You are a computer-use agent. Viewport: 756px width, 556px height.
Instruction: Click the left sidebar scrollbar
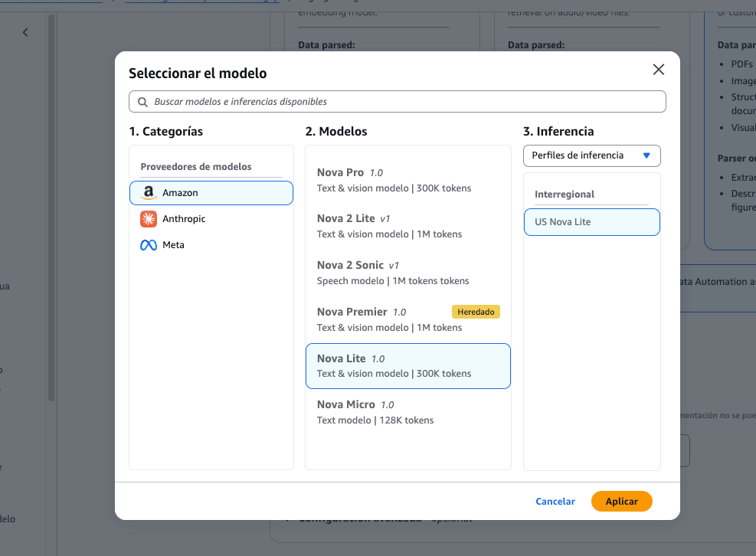point(51,208)
